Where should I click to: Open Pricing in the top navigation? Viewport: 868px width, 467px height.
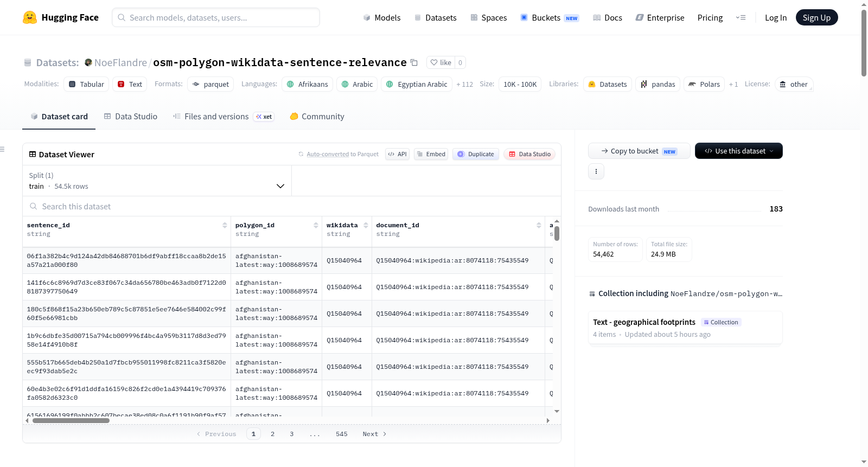710,17
